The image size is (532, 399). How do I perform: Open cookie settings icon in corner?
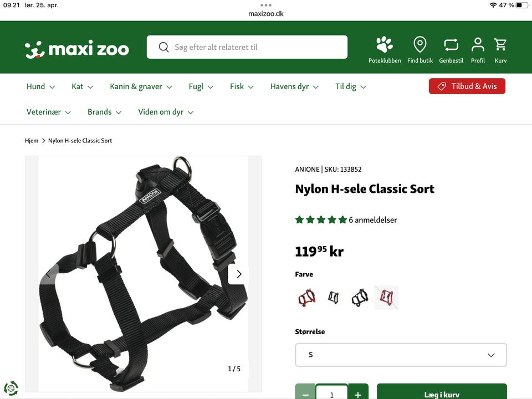coord(11,388)
